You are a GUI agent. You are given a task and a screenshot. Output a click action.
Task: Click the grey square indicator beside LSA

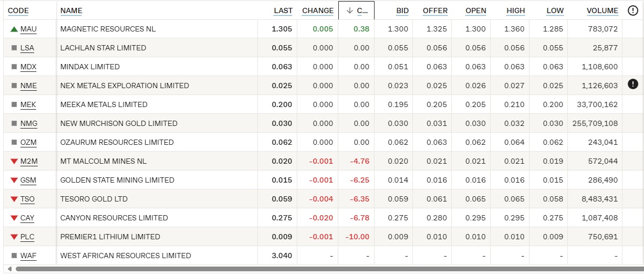pos(14,48)
